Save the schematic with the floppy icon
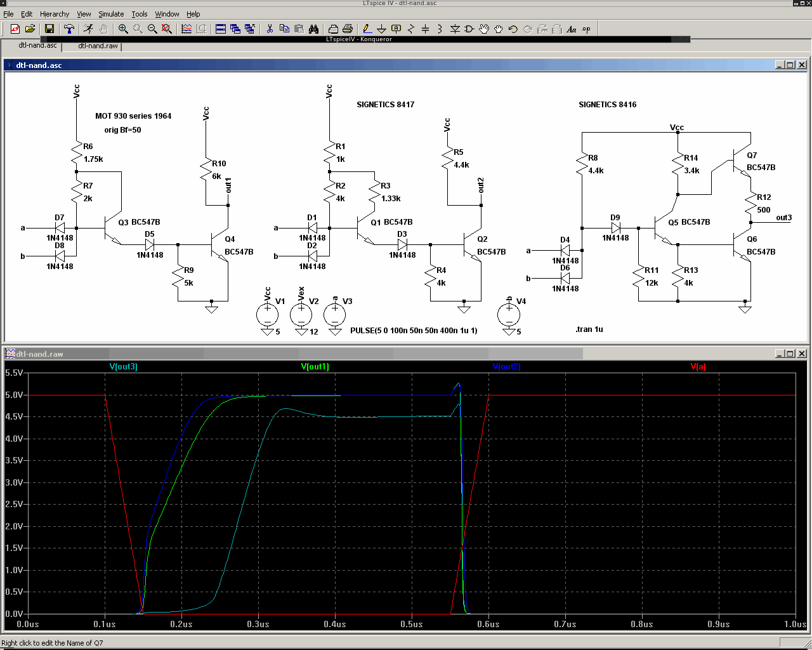The width and height of the screenshot is (812, 650). 49,29
